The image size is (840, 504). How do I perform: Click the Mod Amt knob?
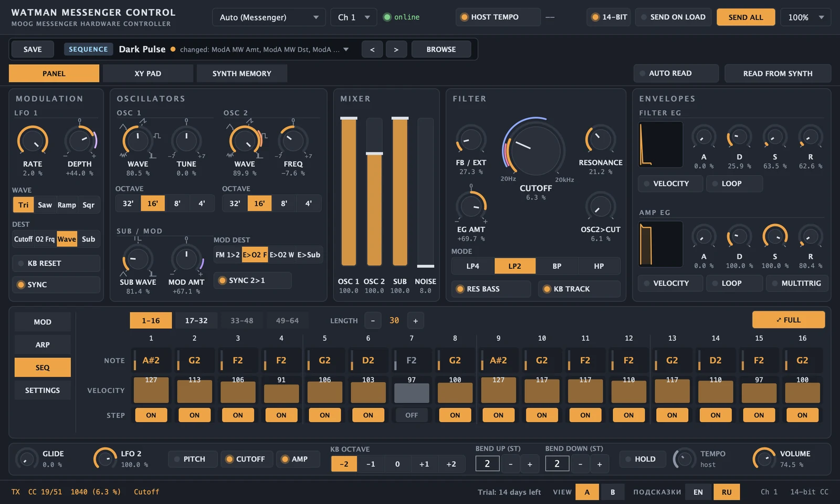pos(186,259)
